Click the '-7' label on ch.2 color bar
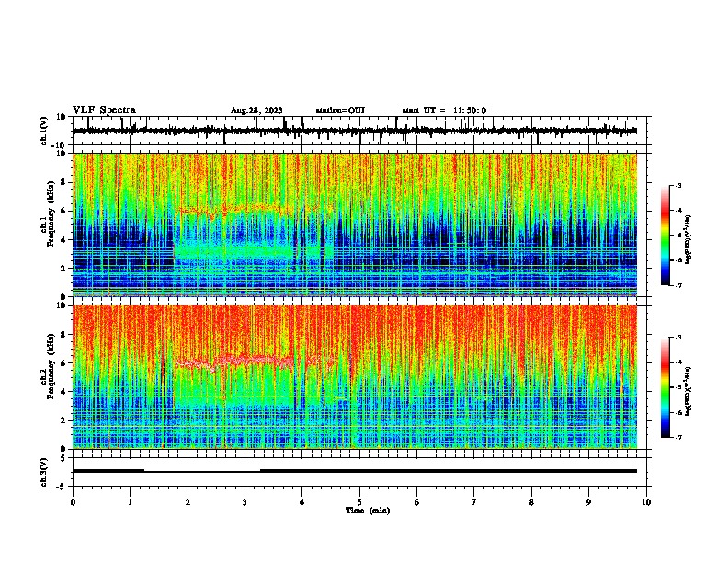 point(677,437)
